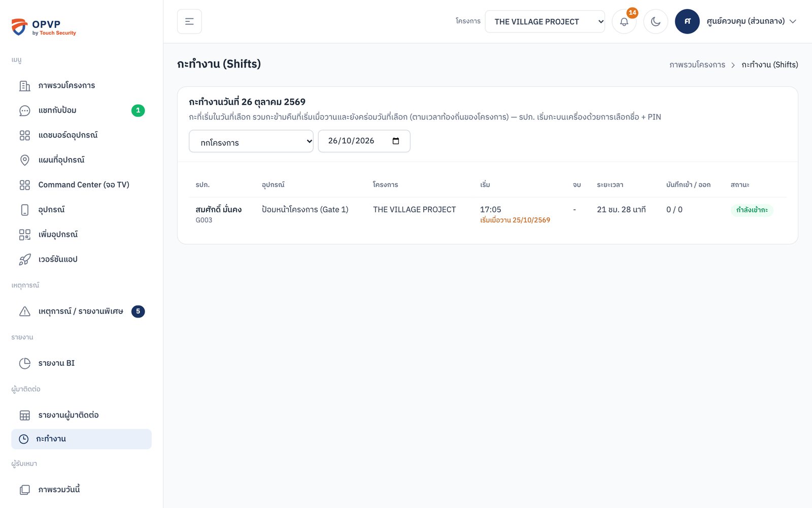Screen dimensions: 812x508
Task: Open notifications bell with 14 badge
Action: 624,21
